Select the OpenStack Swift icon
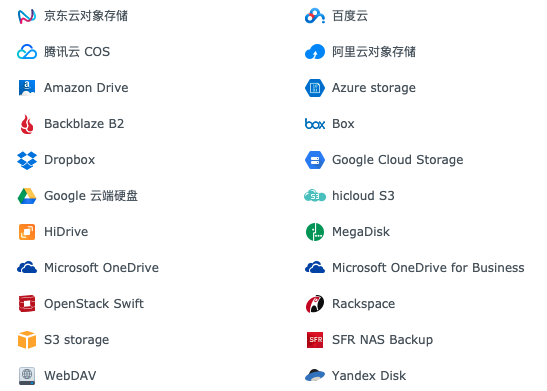The width and height of the screenshot is (547, 391). click(27, 303)
